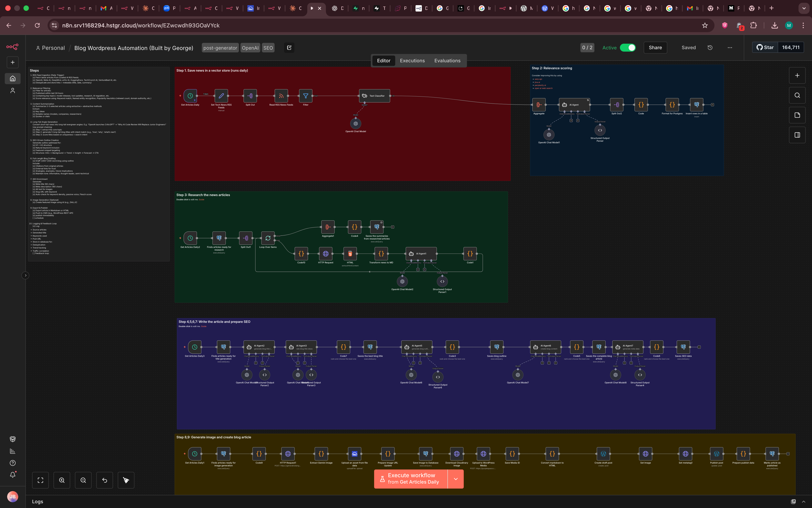Click the JB user avatar

12,496
